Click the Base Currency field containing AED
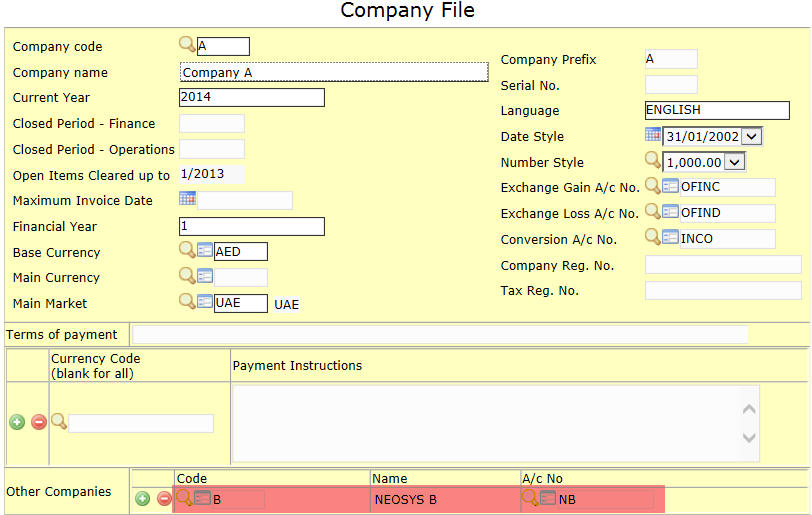 [241, 252]
